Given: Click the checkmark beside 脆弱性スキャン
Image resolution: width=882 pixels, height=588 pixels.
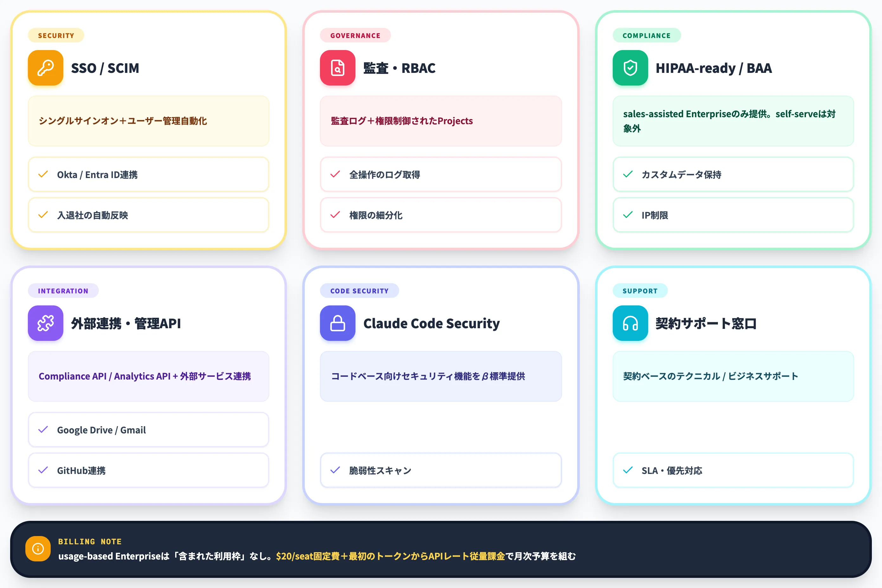Looking at the screenshot, I should 335,470.
